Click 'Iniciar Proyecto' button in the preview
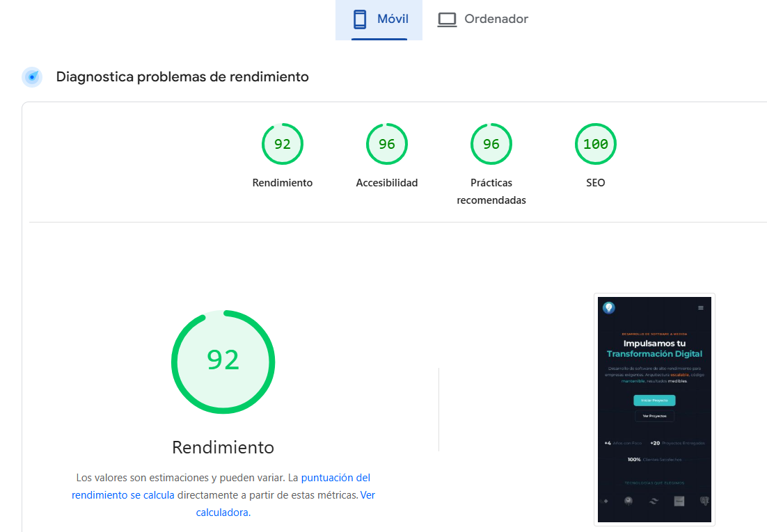 tap(654, 401)
